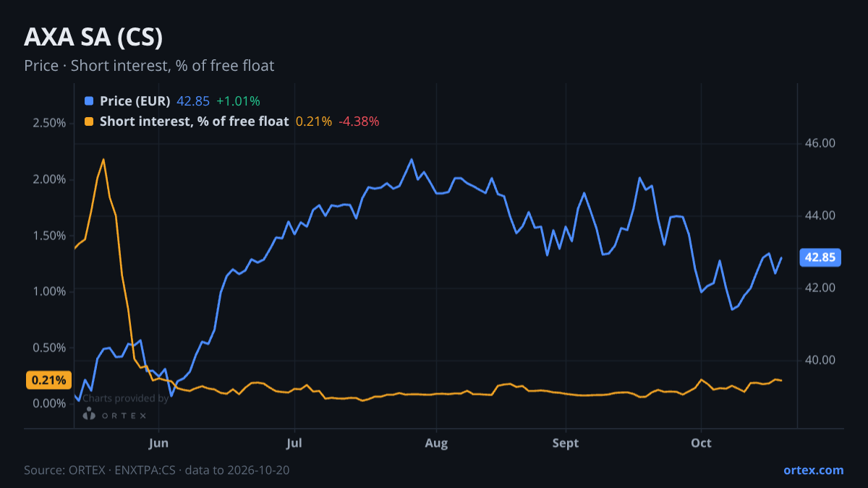
Task: Click the orange Short interest legend swatch
Action: point(89,121)
